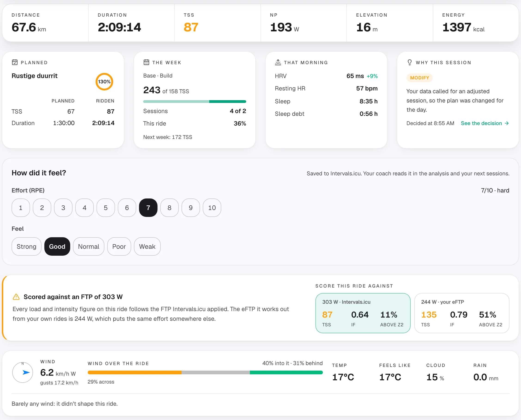
Task: Pick Weak as the feel
Action: pos(147,246)
